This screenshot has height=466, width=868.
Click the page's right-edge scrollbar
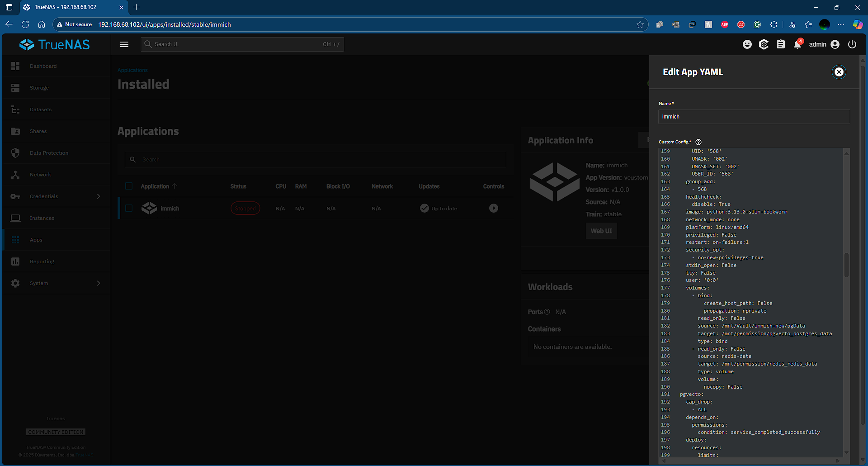[863, 244]
